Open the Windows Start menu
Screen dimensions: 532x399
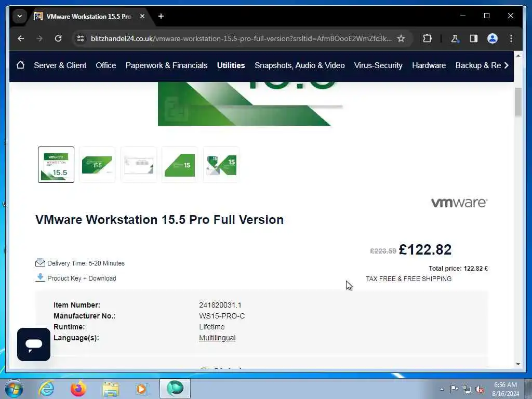(x=14, y=389)
